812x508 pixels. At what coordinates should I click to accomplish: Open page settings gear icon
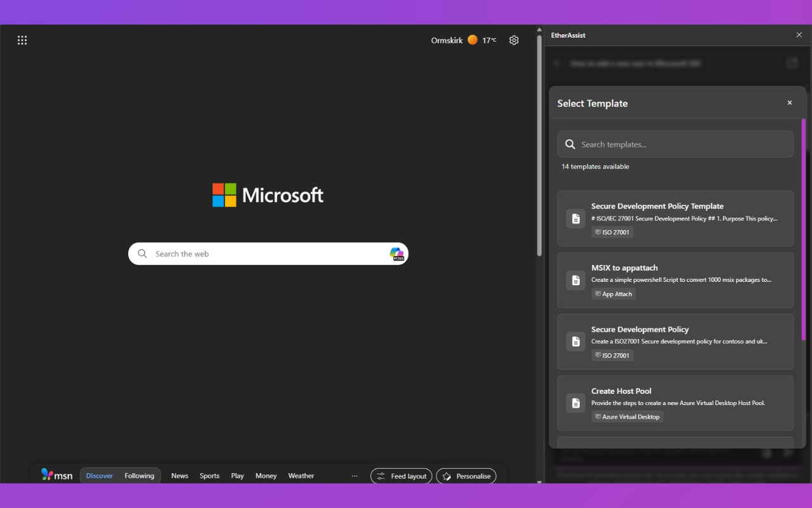pyautogui.click(x=514, y=40)
